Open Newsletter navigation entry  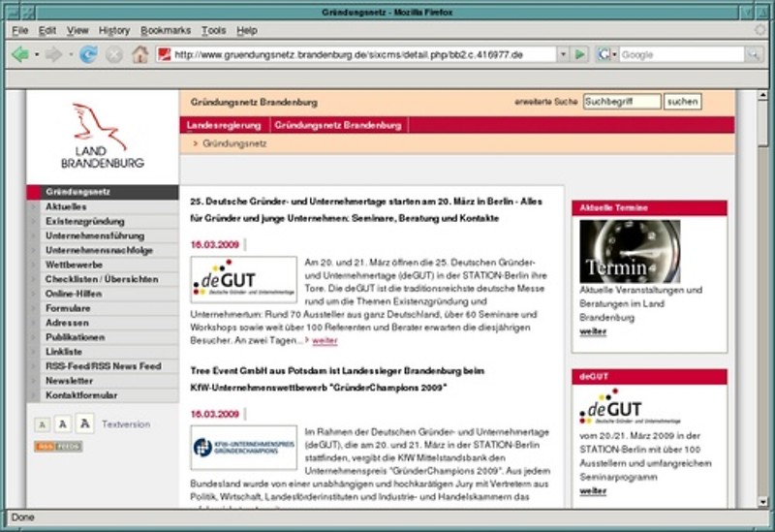(x=103, y=381)
